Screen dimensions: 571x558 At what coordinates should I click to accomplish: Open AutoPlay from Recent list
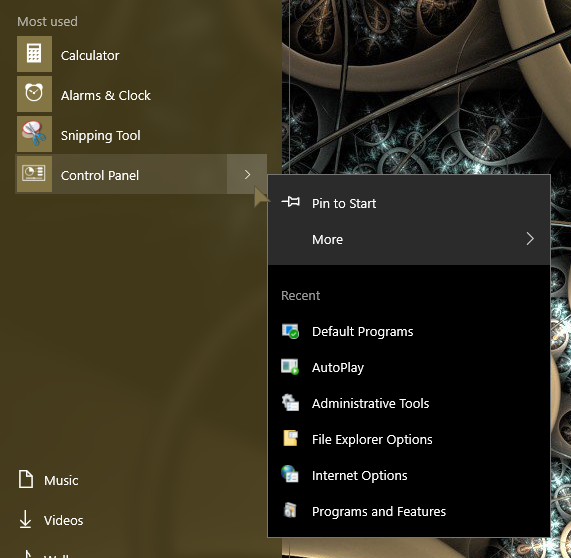[409, 367]
